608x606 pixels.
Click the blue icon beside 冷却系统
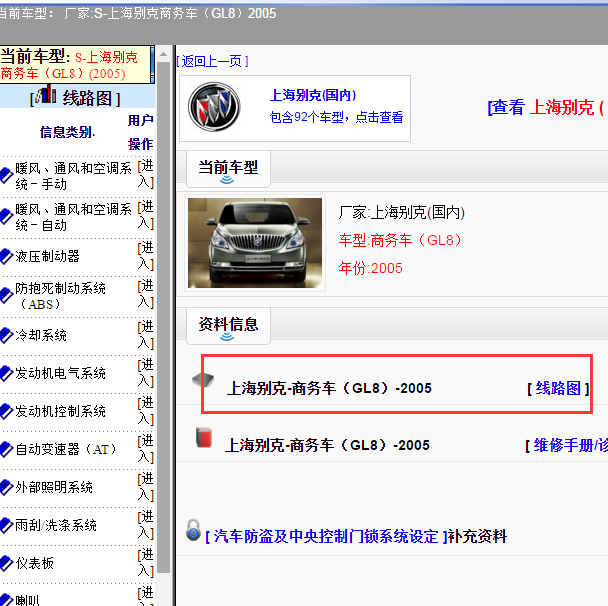(6, 335)
